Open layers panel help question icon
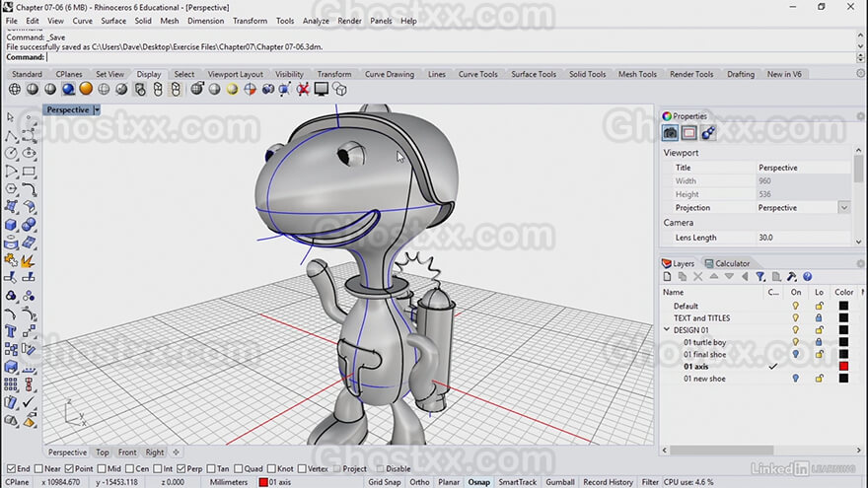This screenshot has height=488, width=868. click(x=807, y=277)
